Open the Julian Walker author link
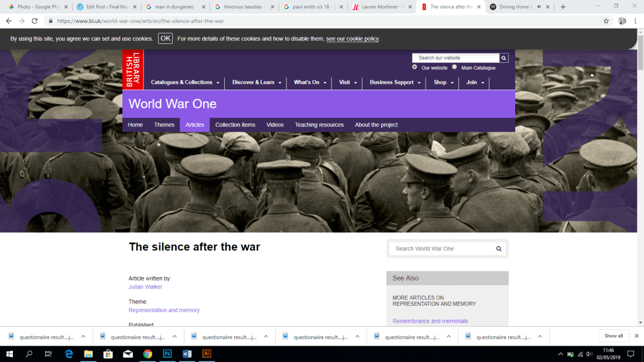Screen dimensions: 644x362 pyautogui.click(x=145, y=286)
